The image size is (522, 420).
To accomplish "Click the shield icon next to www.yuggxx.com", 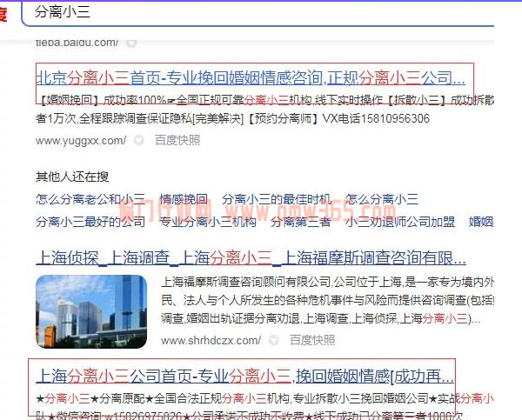I will [x=138, y=141].
